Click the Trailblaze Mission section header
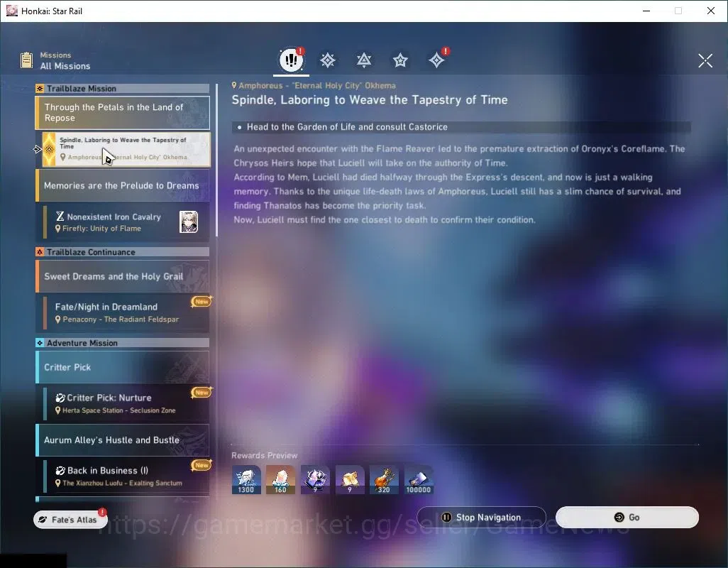 point(123,88)
